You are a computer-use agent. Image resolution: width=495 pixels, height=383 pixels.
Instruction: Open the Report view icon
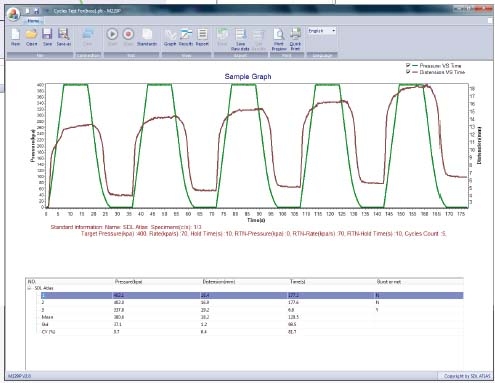pyautogui.click(x=202, y=37)
